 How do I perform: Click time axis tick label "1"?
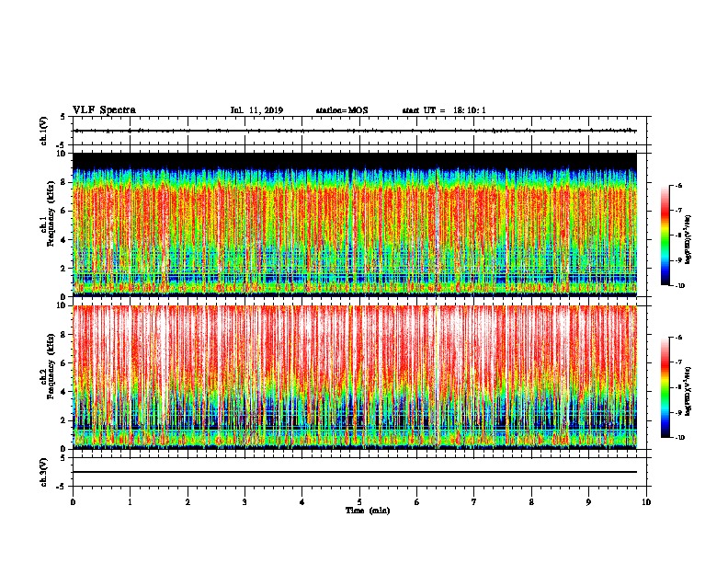click(130, 502)
